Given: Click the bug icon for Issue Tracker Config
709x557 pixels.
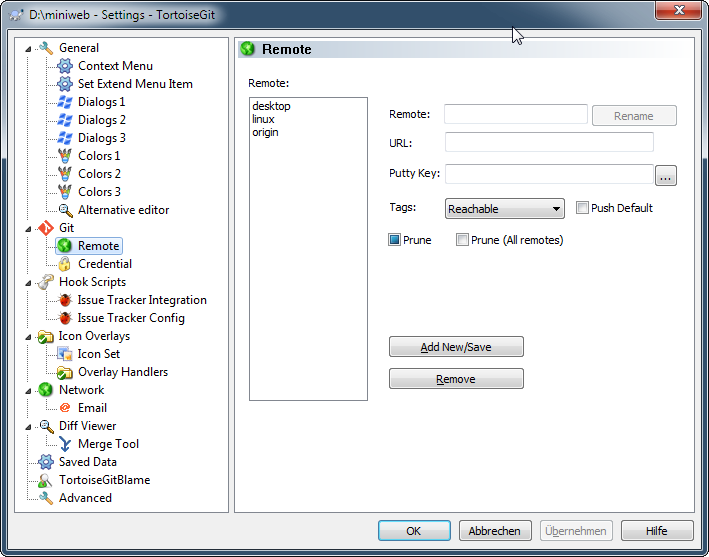Looking at the screenshot, I should coord(65,318).
